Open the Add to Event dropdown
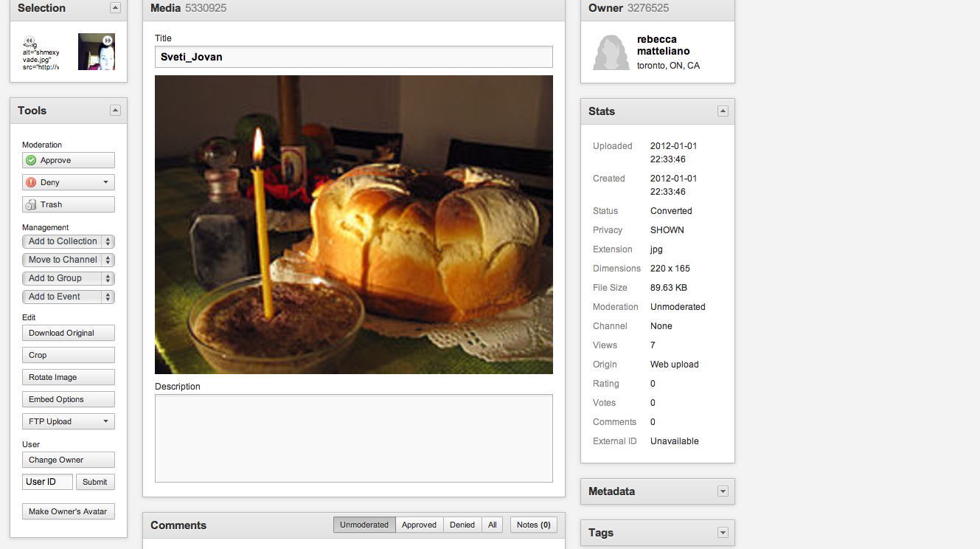 pos(69,297)
